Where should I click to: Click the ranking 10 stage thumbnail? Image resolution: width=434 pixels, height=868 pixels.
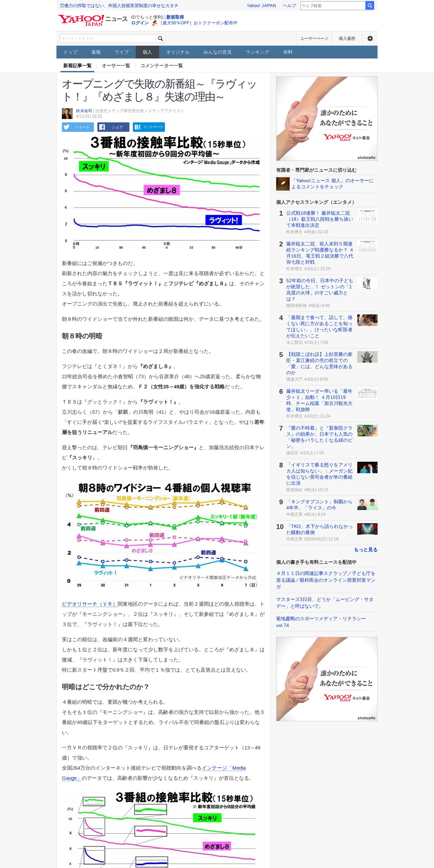[x=367, y=529]
